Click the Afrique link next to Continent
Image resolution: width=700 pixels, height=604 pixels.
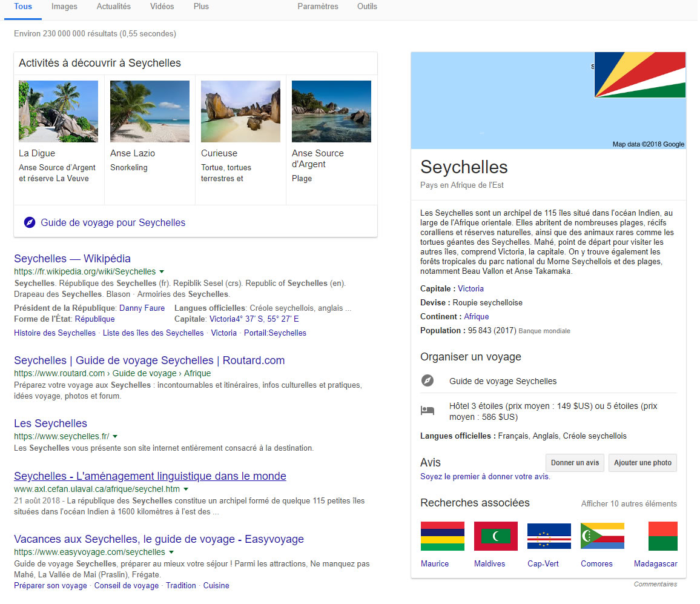[477, 316]
